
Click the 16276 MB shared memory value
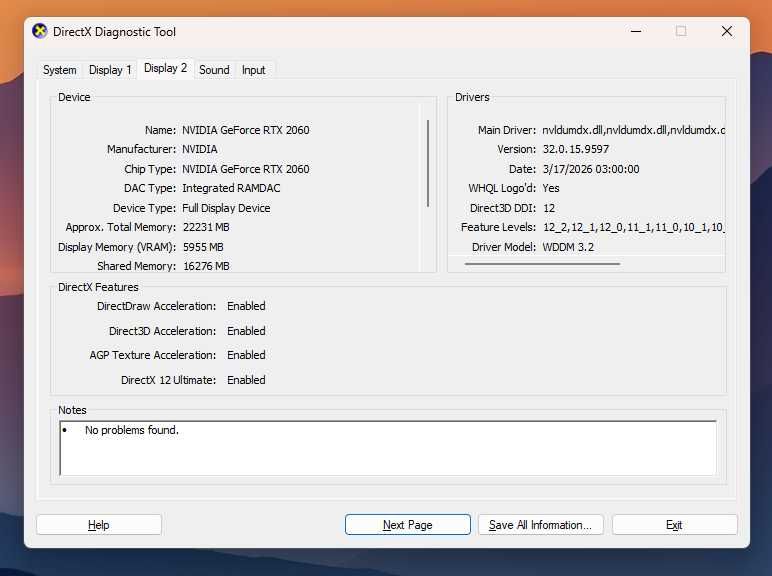click(x=206, y=266)
